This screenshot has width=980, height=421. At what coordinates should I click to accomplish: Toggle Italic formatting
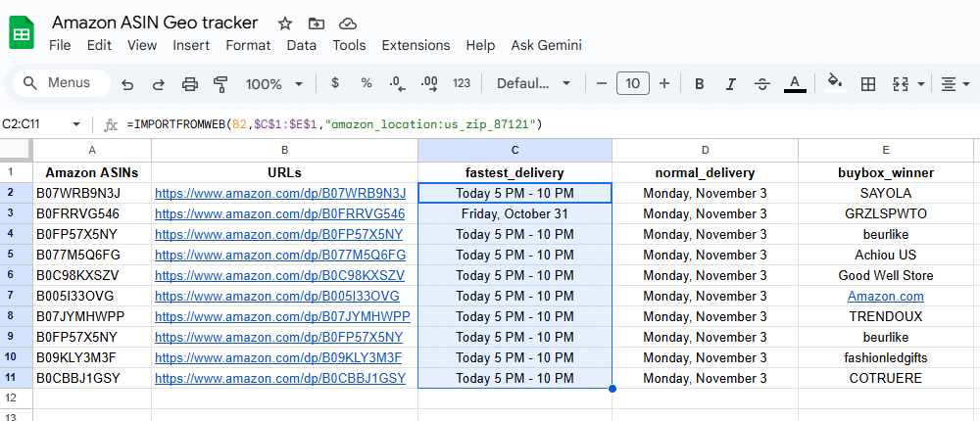(730, 84)
